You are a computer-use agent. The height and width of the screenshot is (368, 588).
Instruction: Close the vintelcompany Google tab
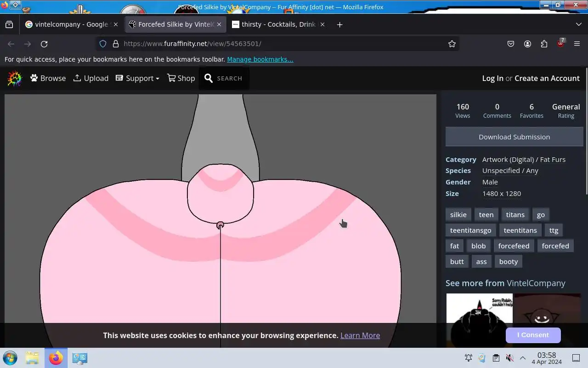click(116, 24)
